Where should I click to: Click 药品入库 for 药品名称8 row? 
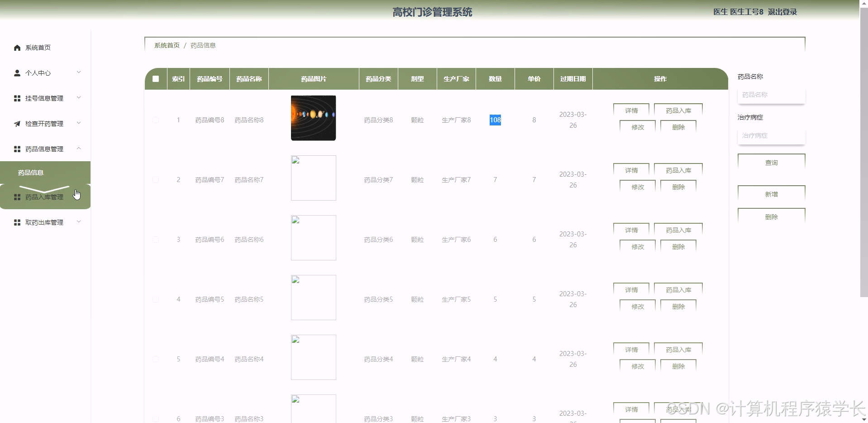678,111
